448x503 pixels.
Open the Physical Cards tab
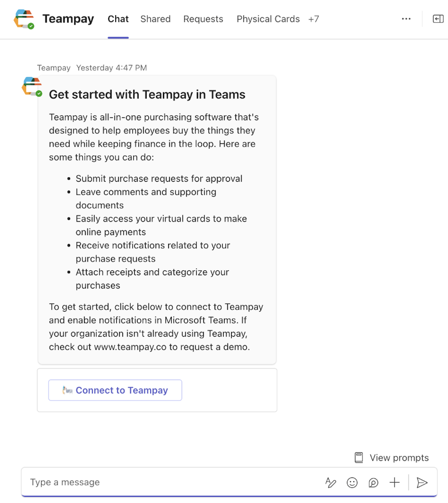pos(268,19)
